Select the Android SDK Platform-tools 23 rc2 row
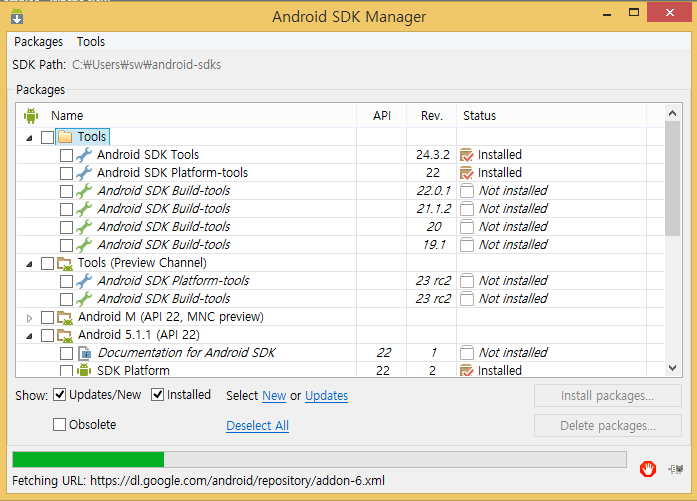The width and height of the screenshot is (697, 501). point(340,281)
